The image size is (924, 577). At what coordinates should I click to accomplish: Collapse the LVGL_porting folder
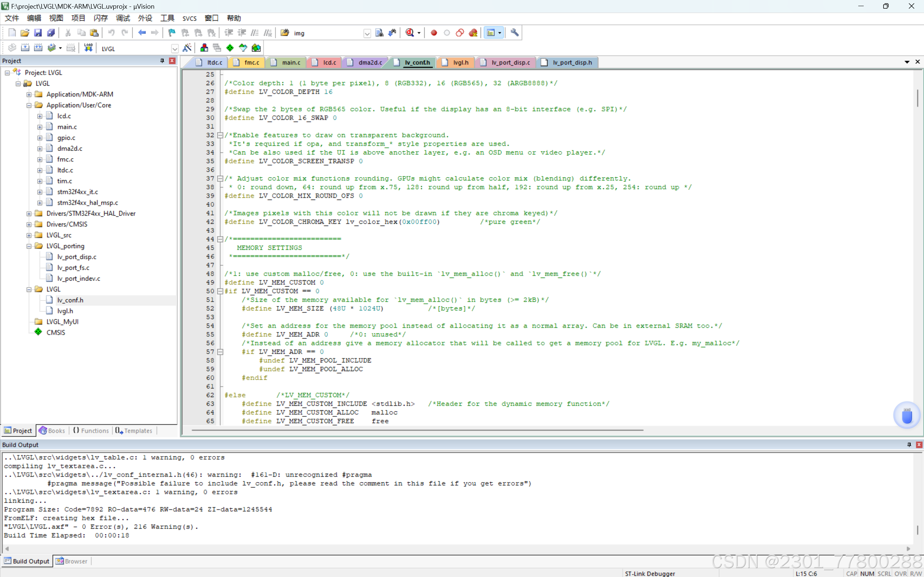[29, 246]
